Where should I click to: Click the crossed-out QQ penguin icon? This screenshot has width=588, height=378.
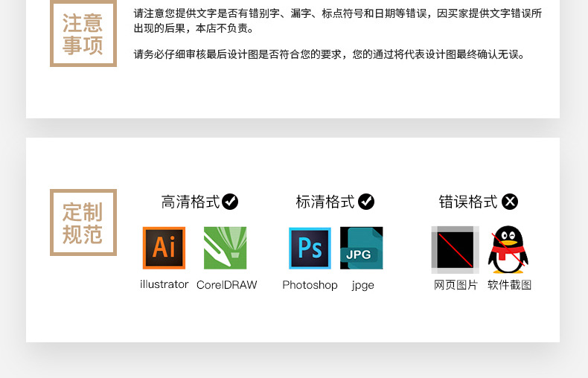(508, 249)
